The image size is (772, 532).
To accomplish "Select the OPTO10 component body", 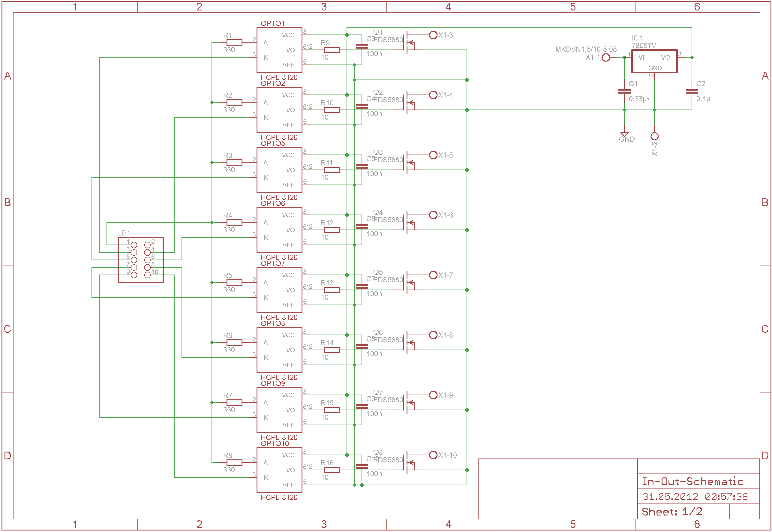I will point(279,470).
